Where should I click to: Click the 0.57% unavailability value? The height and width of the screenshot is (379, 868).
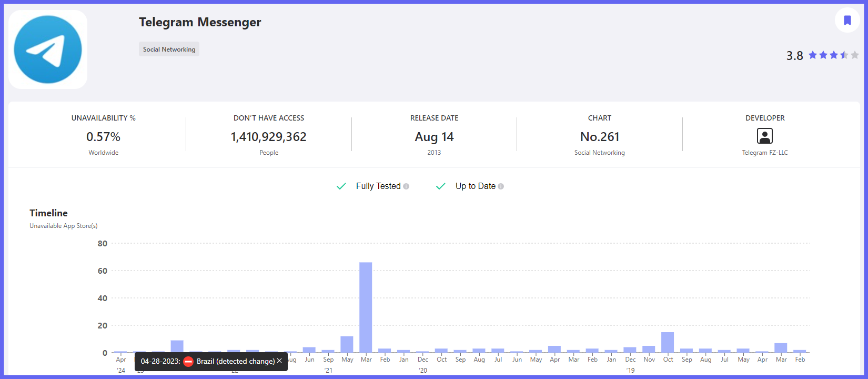point(103,137)
